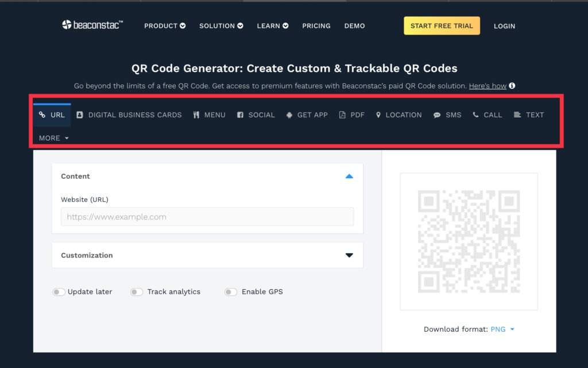
Task: Switch to the DIGITAL BUSINESS CARDS tab
Action: (130, 114)
